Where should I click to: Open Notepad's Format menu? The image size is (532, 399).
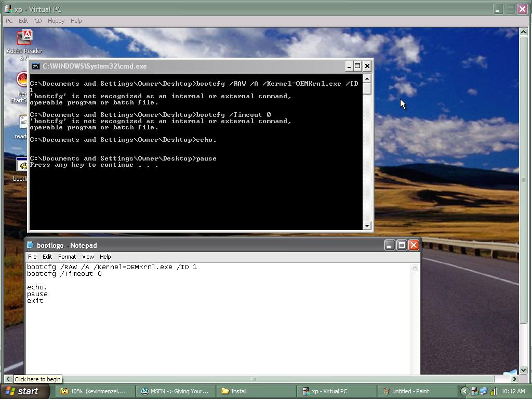(67, 257)
